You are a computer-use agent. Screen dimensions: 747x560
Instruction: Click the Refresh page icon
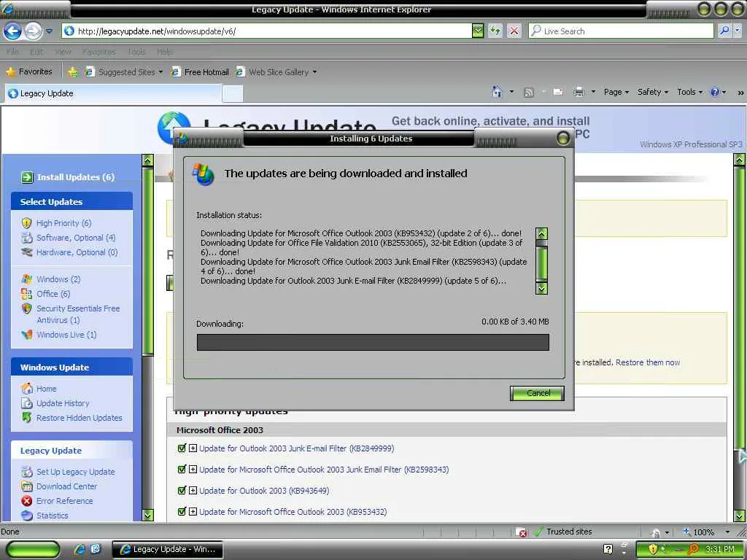click(x=495, y=31)
